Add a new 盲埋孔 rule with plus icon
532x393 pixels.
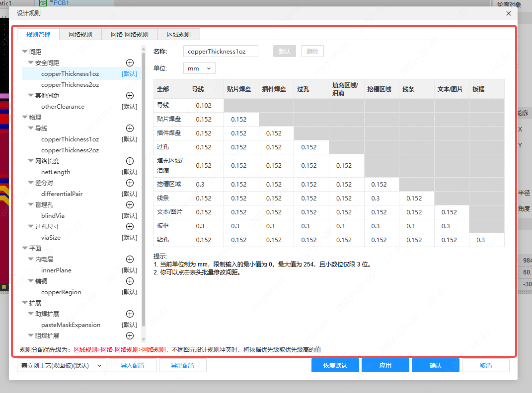coord(130,204)
